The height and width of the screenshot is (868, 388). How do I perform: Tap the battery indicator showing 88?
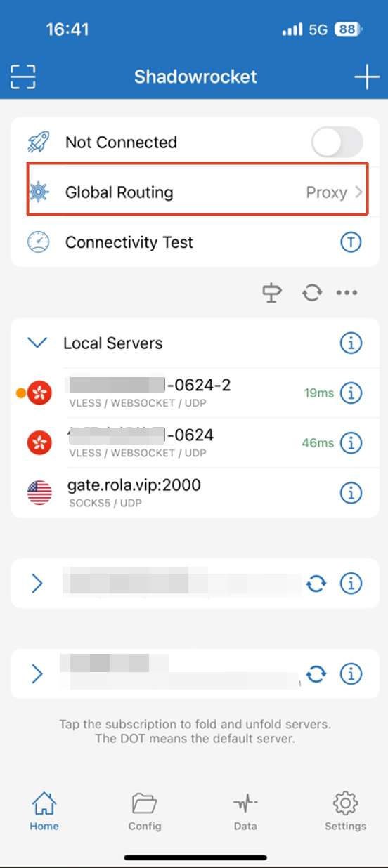349,29
